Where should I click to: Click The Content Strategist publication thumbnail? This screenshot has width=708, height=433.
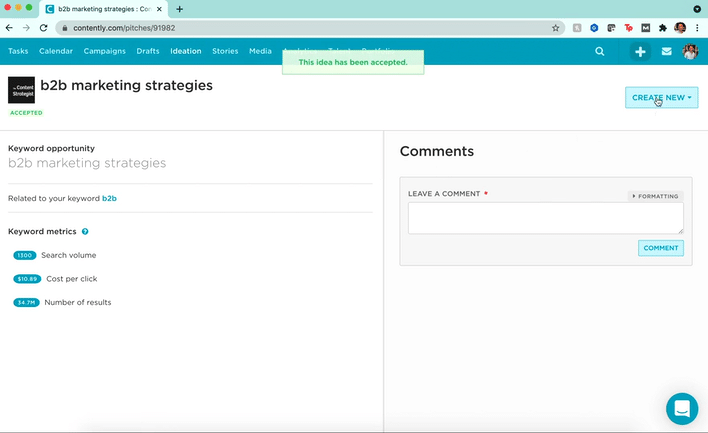click(x=21, y=90)
